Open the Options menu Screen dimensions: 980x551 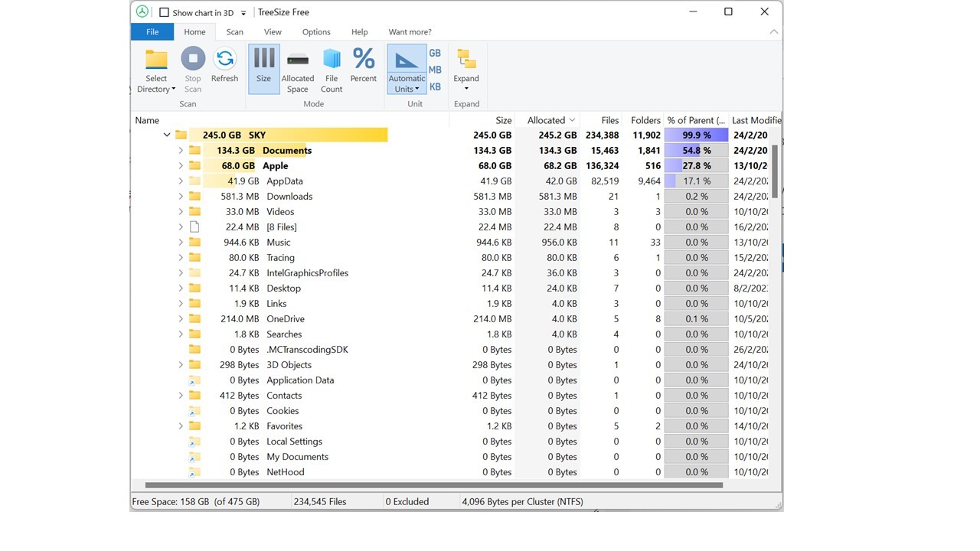(315, 31)
